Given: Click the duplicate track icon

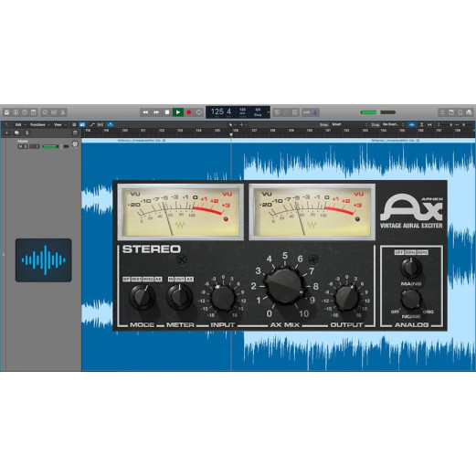Looking at the screenshot, I should pos(16,133).
